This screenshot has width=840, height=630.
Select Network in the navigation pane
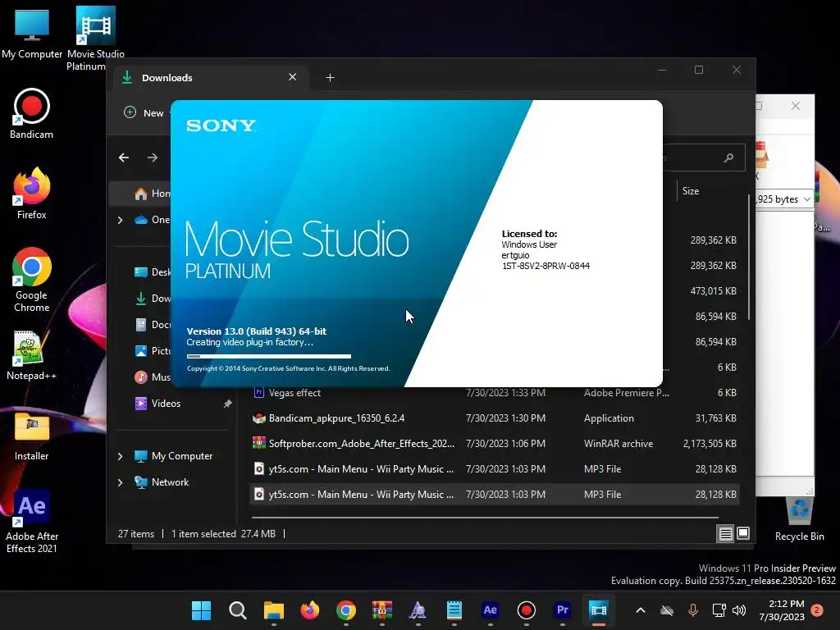pyautogui.click(x=170, y=482)
